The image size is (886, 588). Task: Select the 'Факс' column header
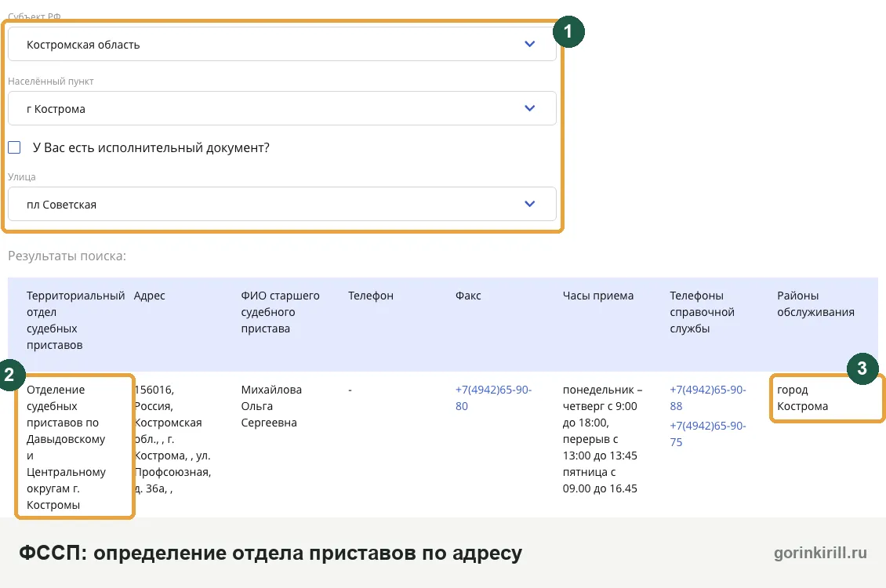point(468,296)
